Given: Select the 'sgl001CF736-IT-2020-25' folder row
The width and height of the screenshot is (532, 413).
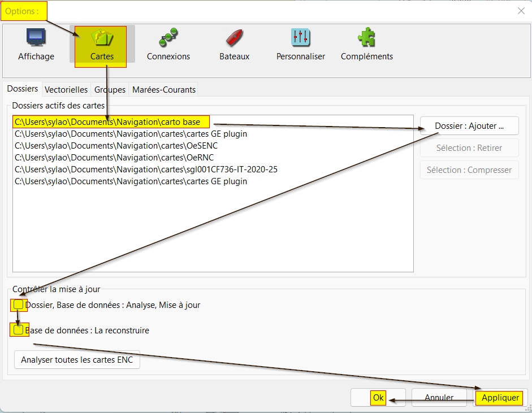Looking at the screenshot, I should click(213, 169).
